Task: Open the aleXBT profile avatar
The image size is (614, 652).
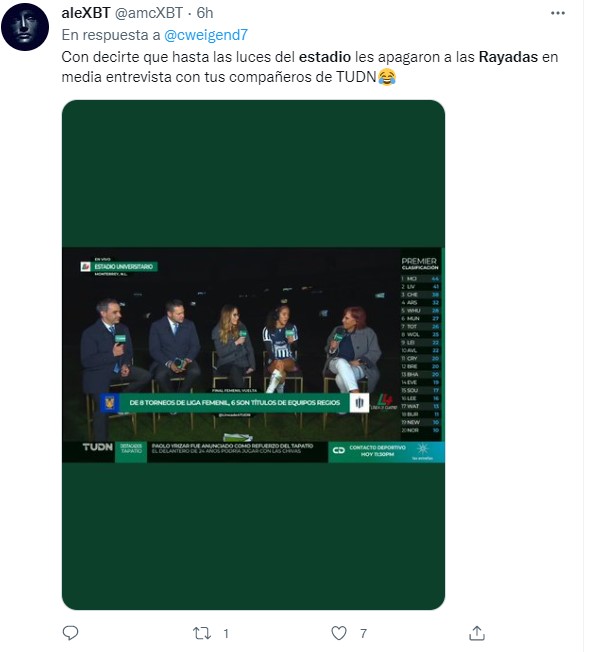Action: click(25, 27)
